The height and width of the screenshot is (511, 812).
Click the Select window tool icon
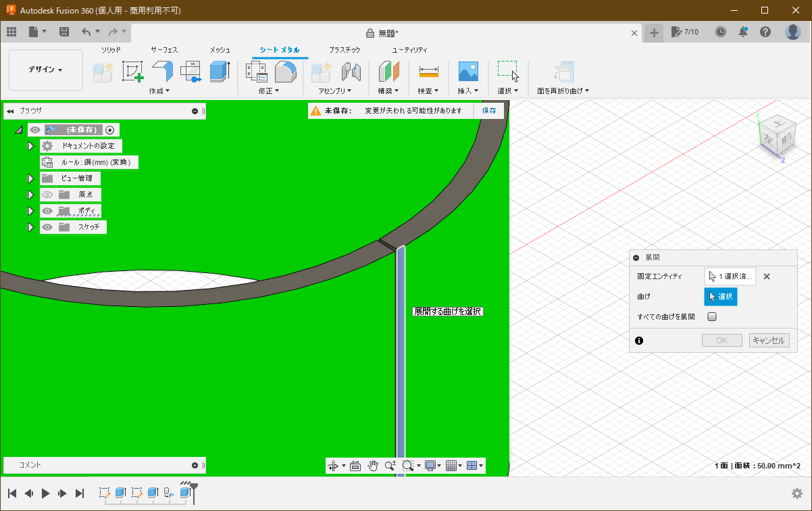[x=507, y=72]
